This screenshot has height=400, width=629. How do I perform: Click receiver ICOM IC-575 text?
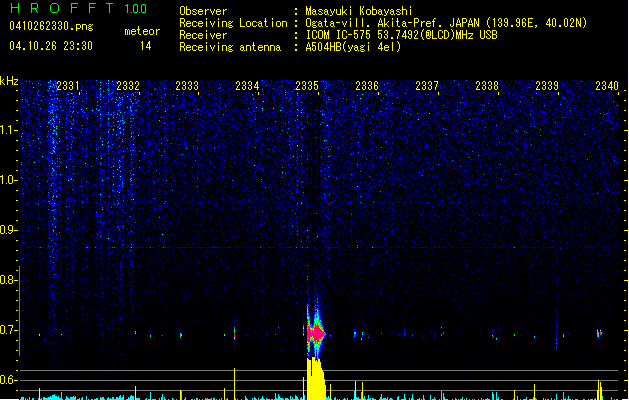401,35
